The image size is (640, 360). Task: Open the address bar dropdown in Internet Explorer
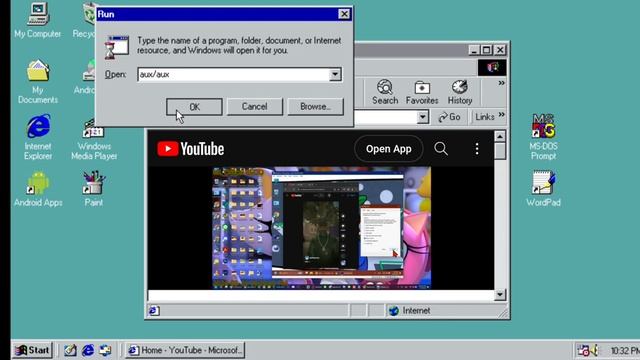[423, 117]
